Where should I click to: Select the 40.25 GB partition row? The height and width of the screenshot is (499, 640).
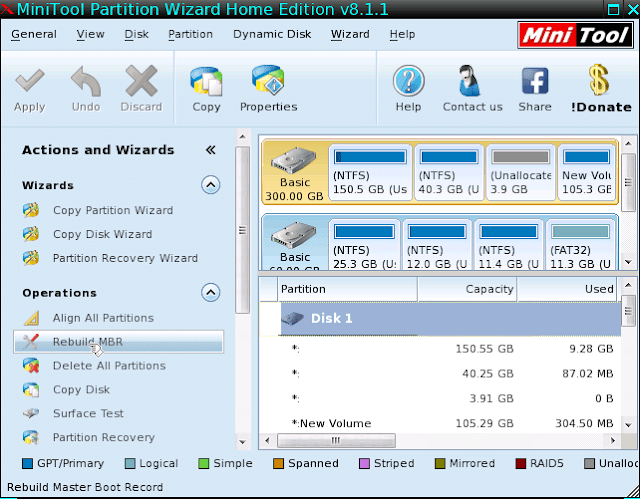[440, 374]
